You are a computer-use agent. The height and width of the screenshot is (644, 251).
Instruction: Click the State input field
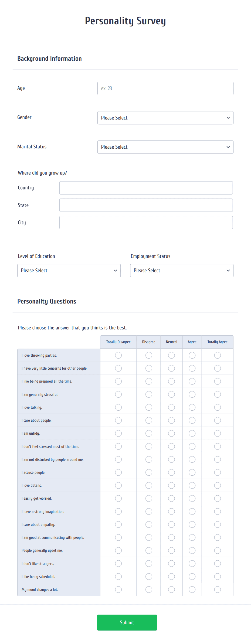point(146,205)
